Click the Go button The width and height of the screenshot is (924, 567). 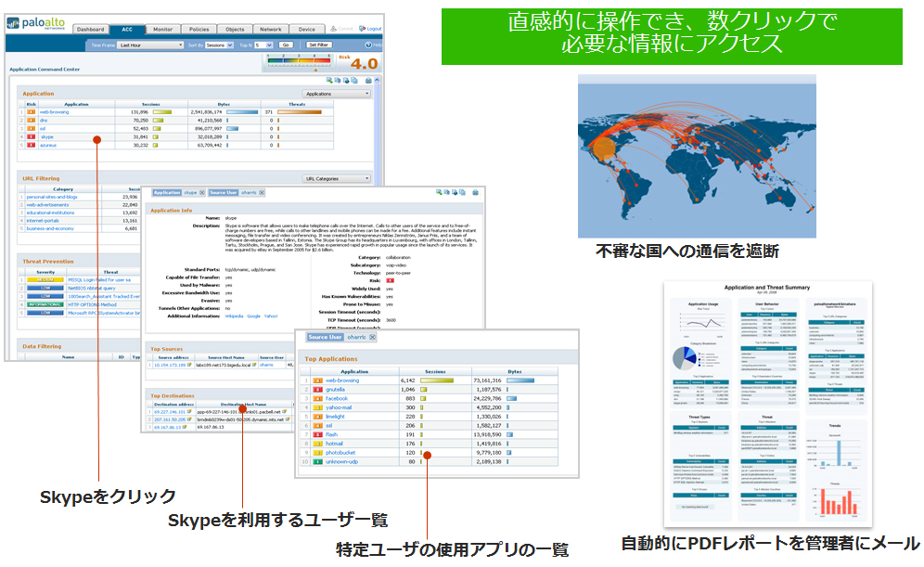[x=286, y=45]
